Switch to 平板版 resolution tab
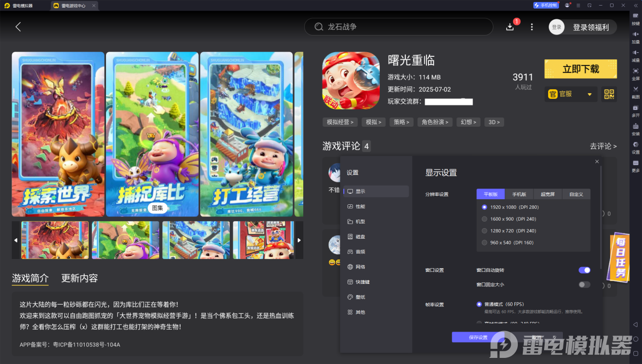Viewport: 642px width, 364px height. [x=490, y=194]
